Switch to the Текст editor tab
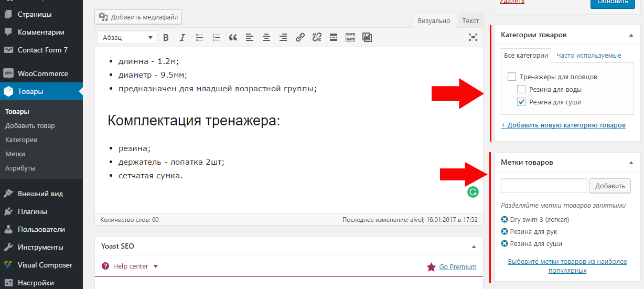The width and height of the screenshot is (644, 289). [470, 20]
